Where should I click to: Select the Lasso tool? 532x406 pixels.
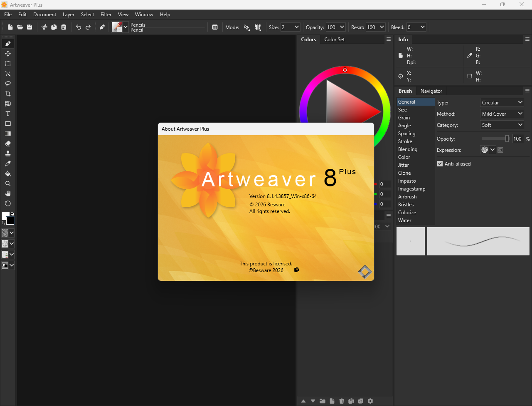tap(8, 84)
